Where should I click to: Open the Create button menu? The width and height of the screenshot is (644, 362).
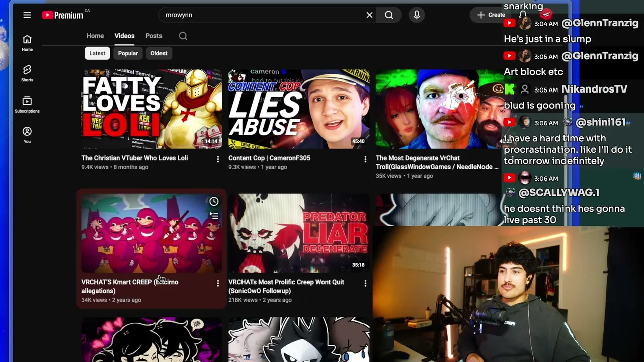point(491,15)
